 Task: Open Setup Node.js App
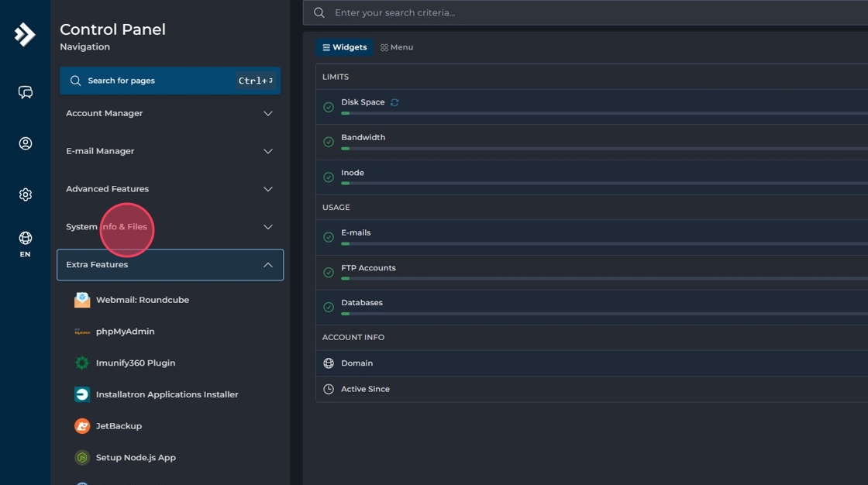click(136, 458)
